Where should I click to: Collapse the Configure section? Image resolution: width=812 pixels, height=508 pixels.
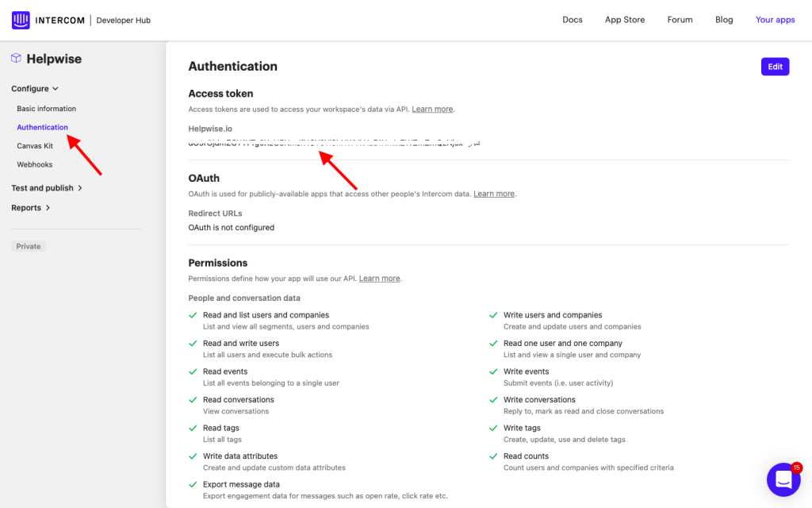coord(35,89)
